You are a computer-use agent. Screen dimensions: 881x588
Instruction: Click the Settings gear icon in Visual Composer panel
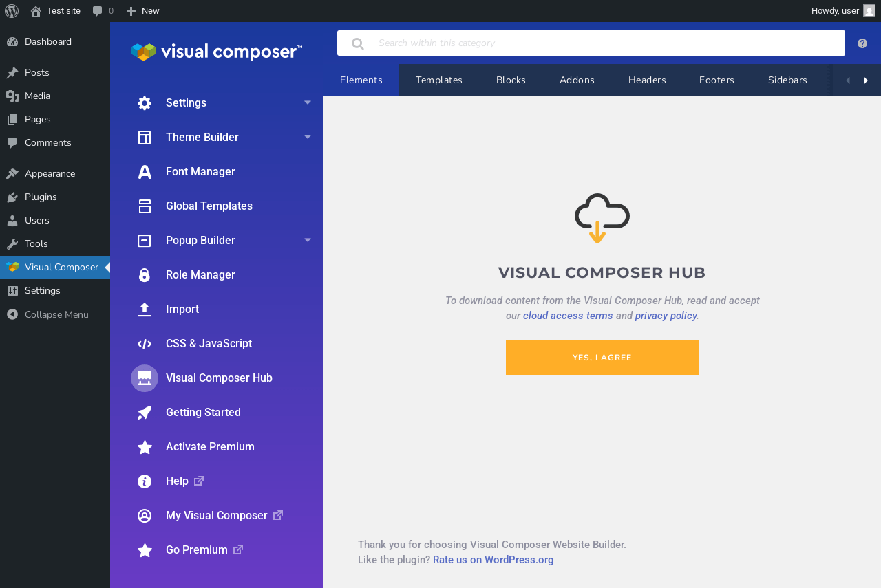(x=145, y=103)
